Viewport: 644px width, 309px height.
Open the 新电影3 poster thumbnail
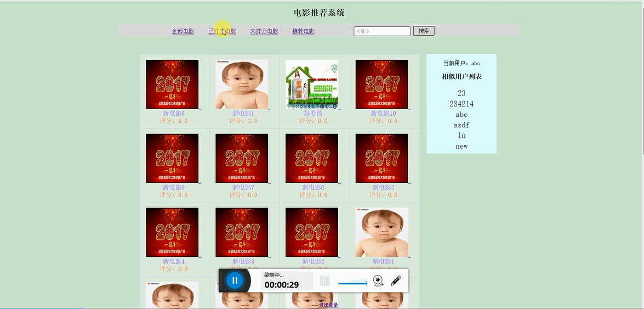click(242, 233)
